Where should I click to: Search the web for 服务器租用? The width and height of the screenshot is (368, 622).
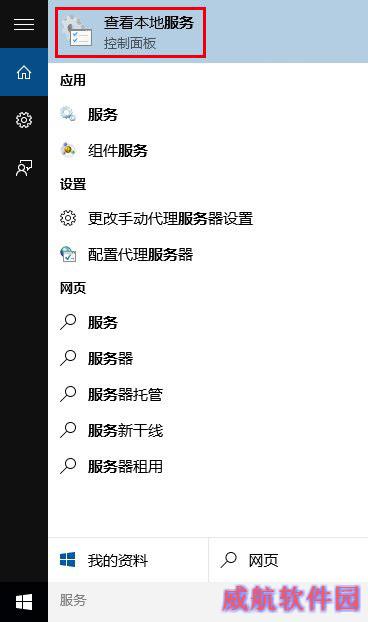[x=208, y=466]
